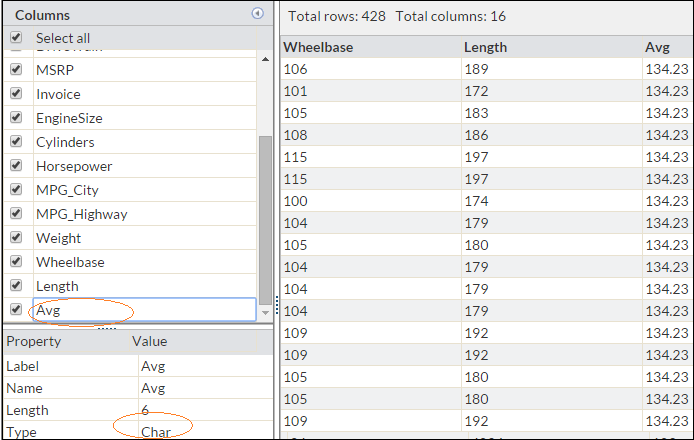The height and width of the screenshot is (440, 694).
Task: Uncheck the MSRP column checkbox
Action: 16,70
